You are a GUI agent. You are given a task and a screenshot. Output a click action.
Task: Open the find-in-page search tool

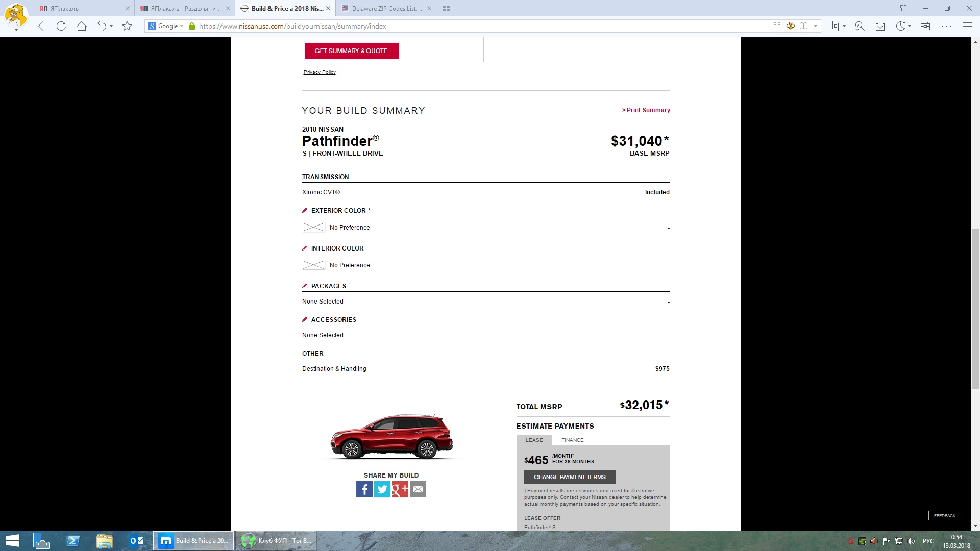pos(860,26)
